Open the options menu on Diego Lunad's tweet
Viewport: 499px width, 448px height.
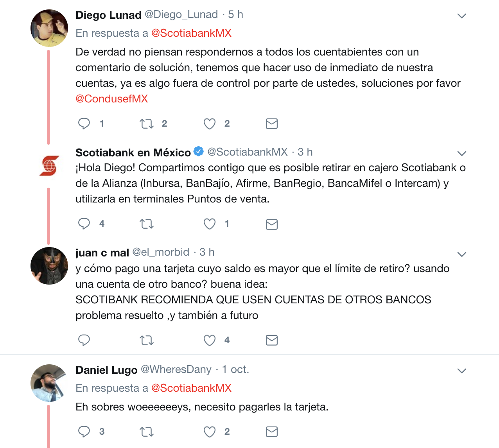[461, 15]
